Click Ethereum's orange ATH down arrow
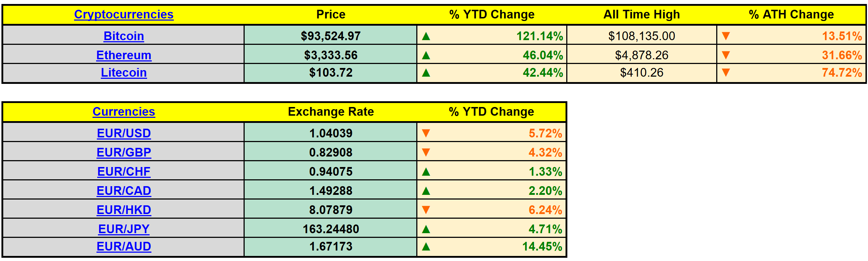The width and height of the screenshot is (868, 261). tap(726, 55)
